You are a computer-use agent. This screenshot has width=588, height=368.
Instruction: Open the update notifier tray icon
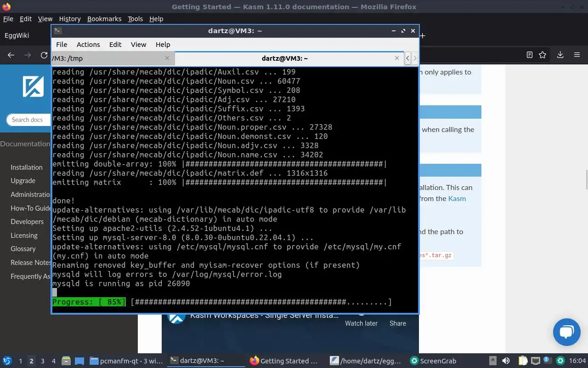[548, 361]
